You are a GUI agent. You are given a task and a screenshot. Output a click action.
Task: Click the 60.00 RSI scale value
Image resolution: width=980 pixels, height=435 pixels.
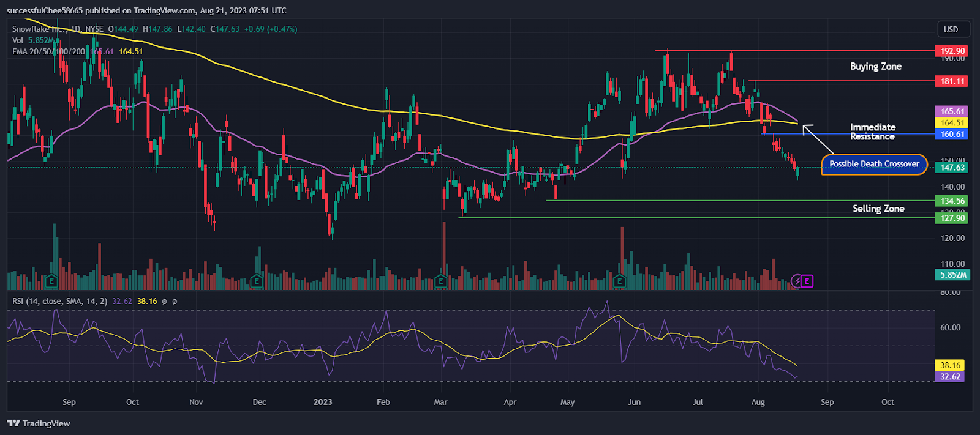pyautogui.click(x=950, y=327)
